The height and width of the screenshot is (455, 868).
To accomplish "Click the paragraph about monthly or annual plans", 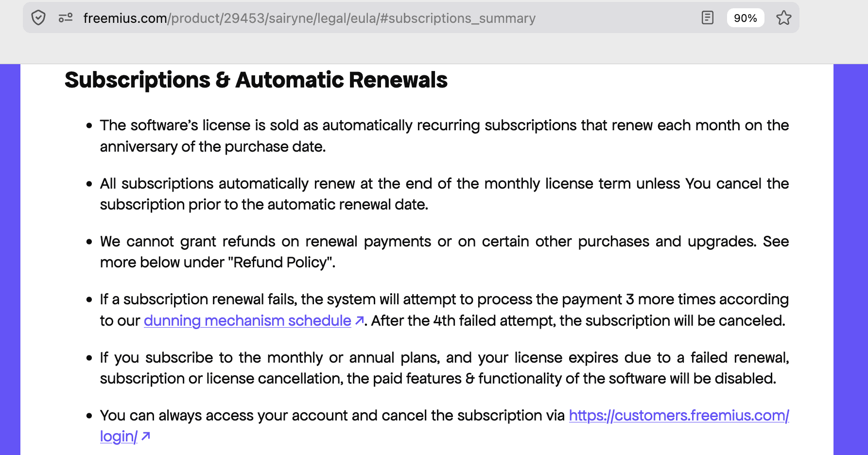I will pyautogui.click(x=444, y=368).
